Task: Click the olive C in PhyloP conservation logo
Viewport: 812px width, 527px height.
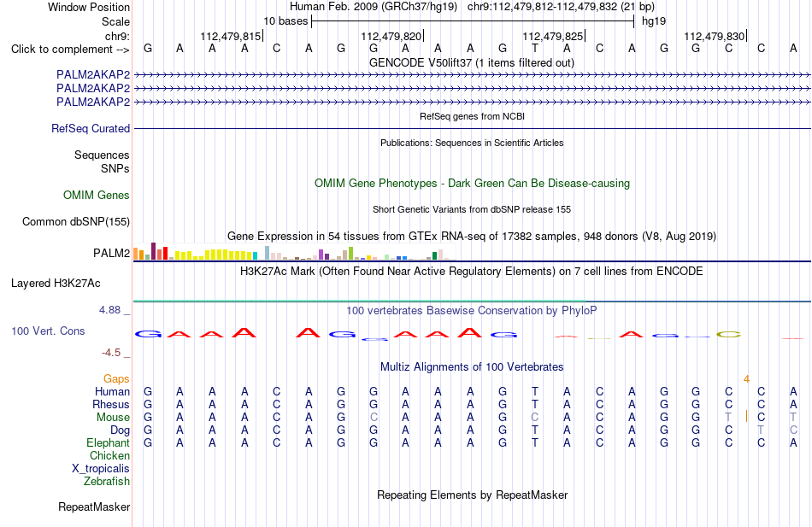Action: (728, 335)
